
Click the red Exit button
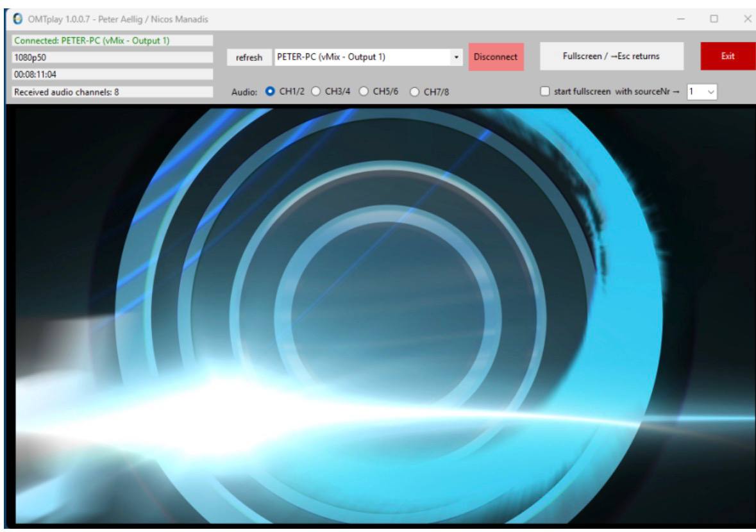point(728,56)
